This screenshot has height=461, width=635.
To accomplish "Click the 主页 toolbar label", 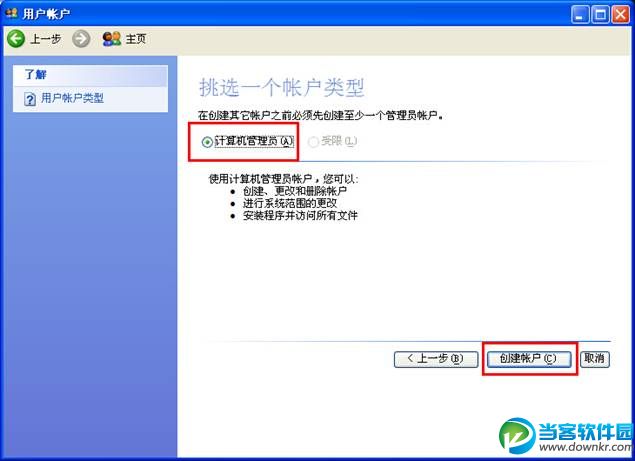I will (136, 39).
